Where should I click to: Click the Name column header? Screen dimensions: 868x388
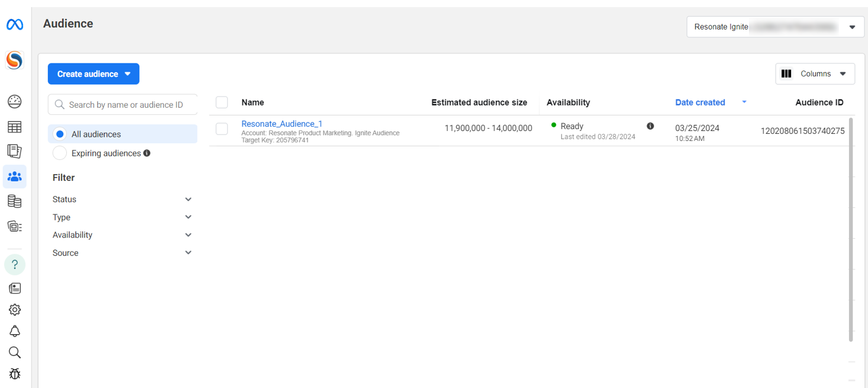(253, 102)
